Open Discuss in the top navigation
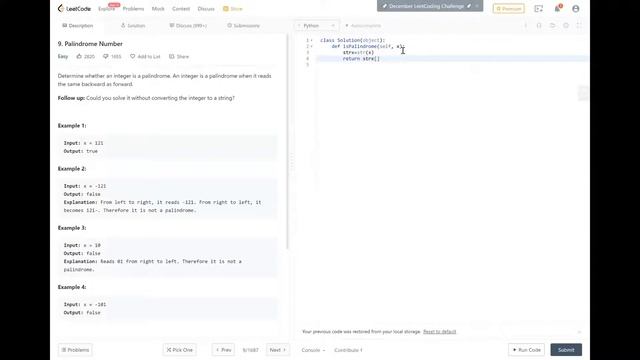This screenshot has height=360, width=640. click(206, 9)
